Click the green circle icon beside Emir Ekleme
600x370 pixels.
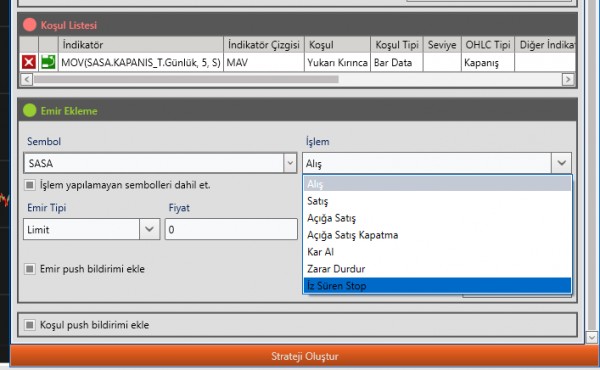[x=29, y=111]
